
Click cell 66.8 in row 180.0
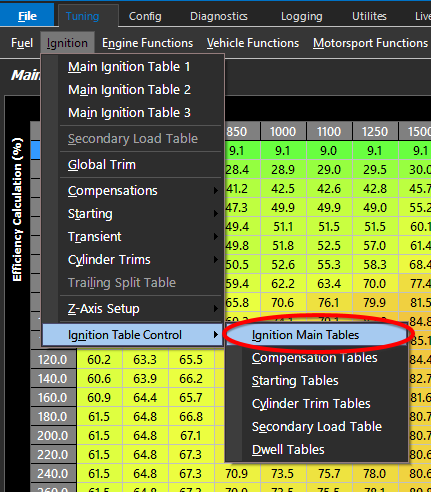click(191, 417)
